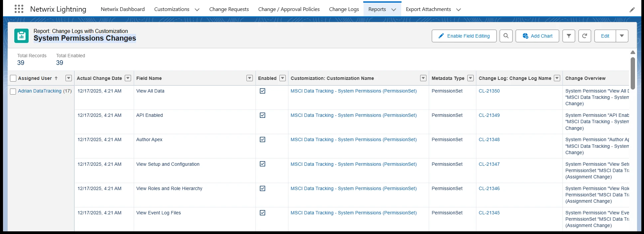The width and height of the screenshot is (644, 234).
Task: Expand the Edit button dropdown arrow
Action: (622, 36)
